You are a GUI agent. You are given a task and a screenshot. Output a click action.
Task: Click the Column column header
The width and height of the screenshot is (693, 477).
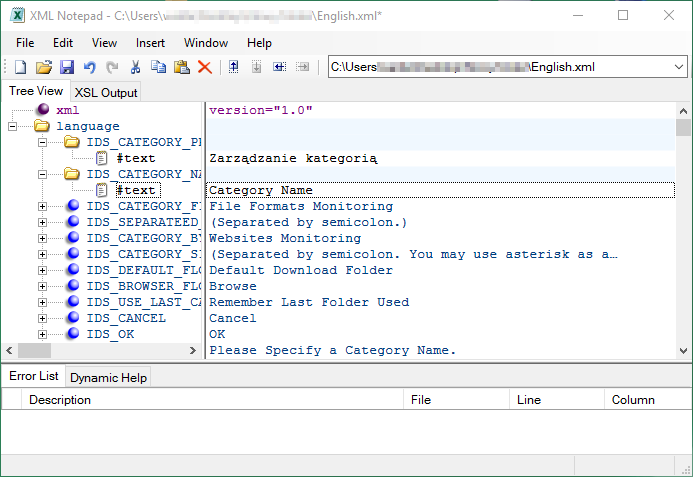tap(647, 400)
